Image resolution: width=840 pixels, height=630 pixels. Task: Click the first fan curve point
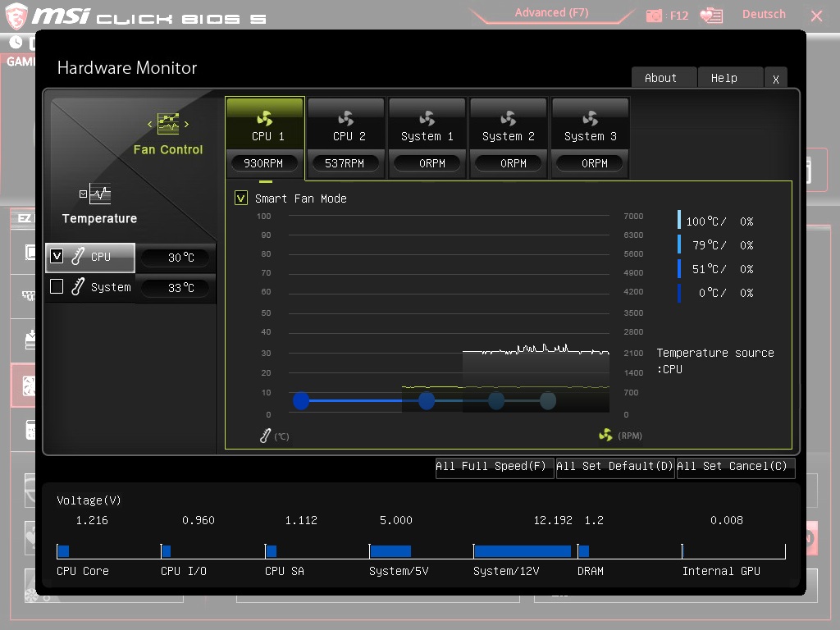pos(301,400)
